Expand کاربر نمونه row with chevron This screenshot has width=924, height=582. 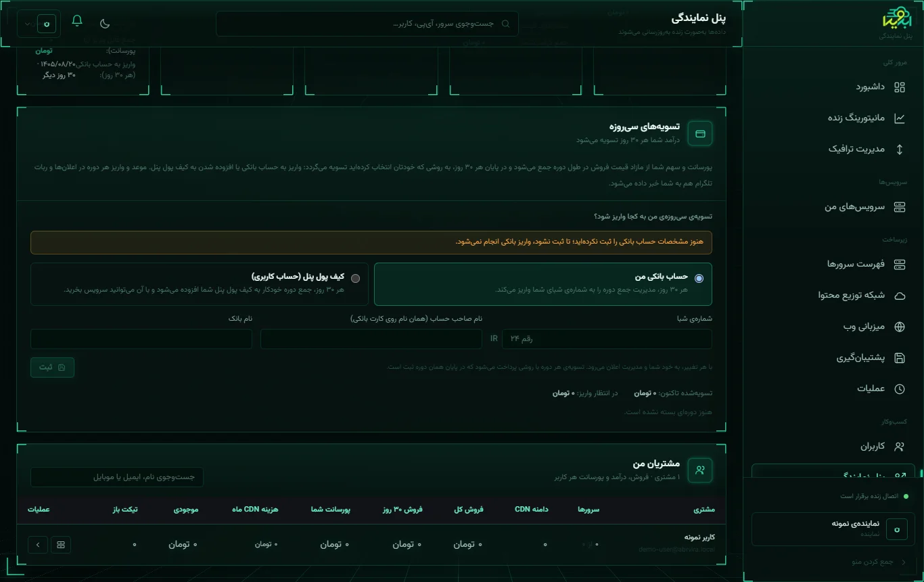(x=38, y=544)
